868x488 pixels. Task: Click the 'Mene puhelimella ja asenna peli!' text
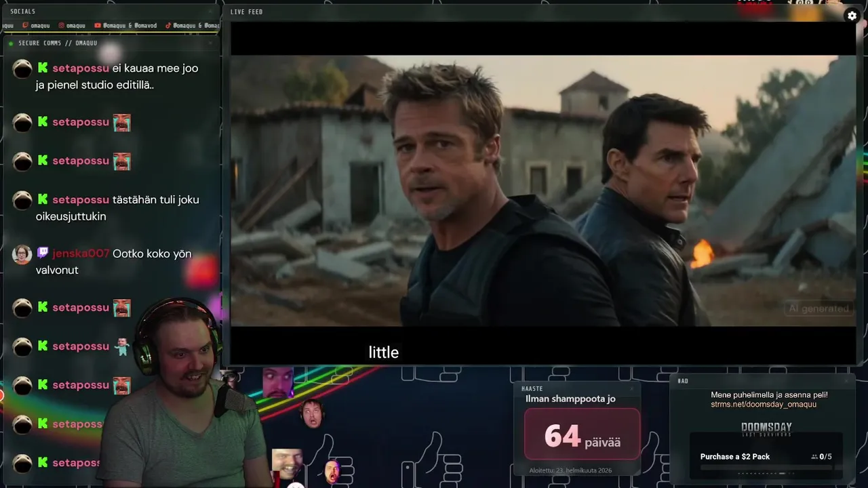click(x=769, y=394)
